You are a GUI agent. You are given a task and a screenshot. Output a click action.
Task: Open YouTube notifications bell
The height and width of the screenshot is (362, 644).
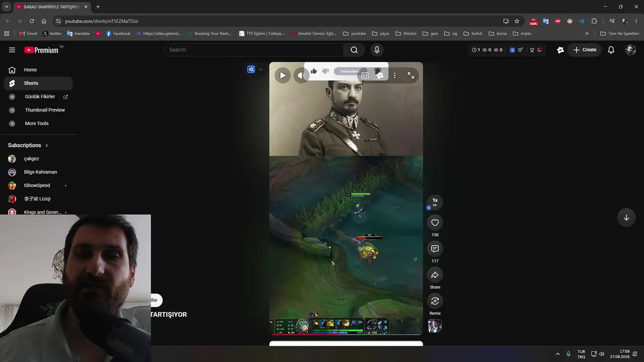pyautogui.click(x=611, y=50)
